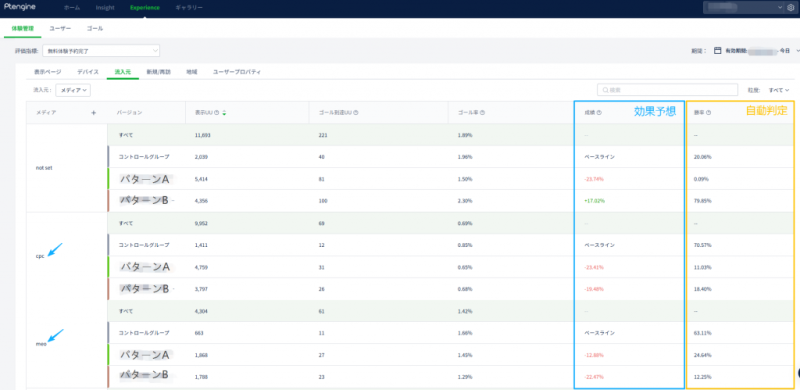Screen dimensions: 800x390
Task: Click コントロールグループ in the cpc group
Action: click(x=144, y=245)
